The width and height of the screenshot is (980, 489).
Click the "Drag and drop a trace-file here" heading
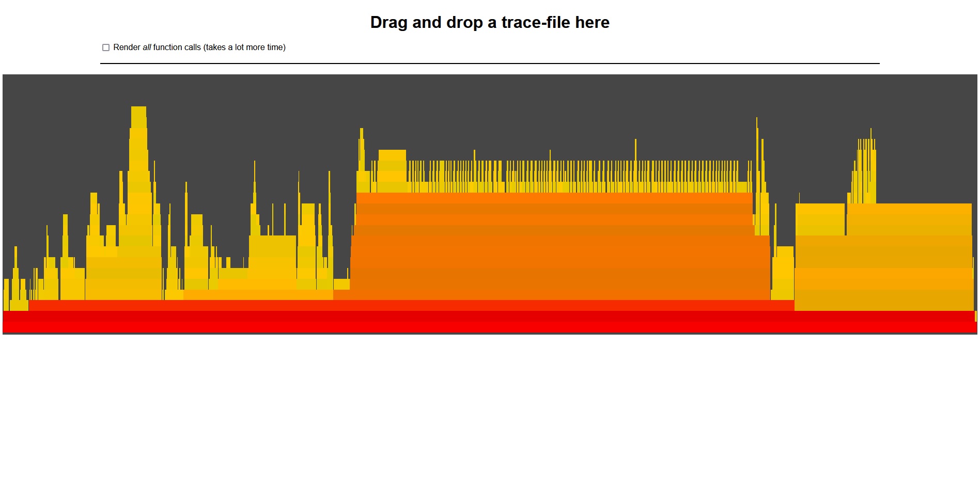coord(490,22)
